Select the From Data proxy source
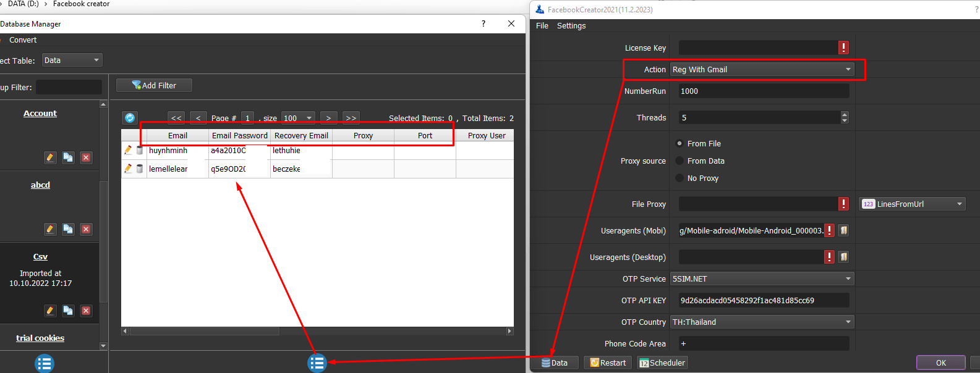 [680, 161]
